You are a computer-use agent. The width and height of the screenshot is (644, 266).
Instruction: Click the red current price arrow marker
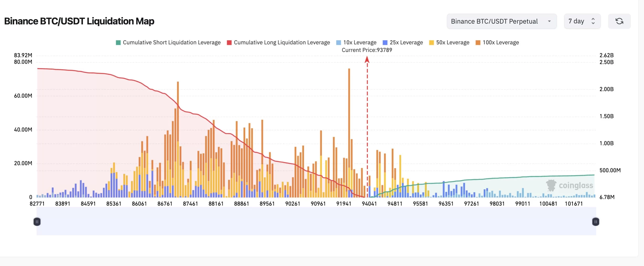(x=367, y=60)
